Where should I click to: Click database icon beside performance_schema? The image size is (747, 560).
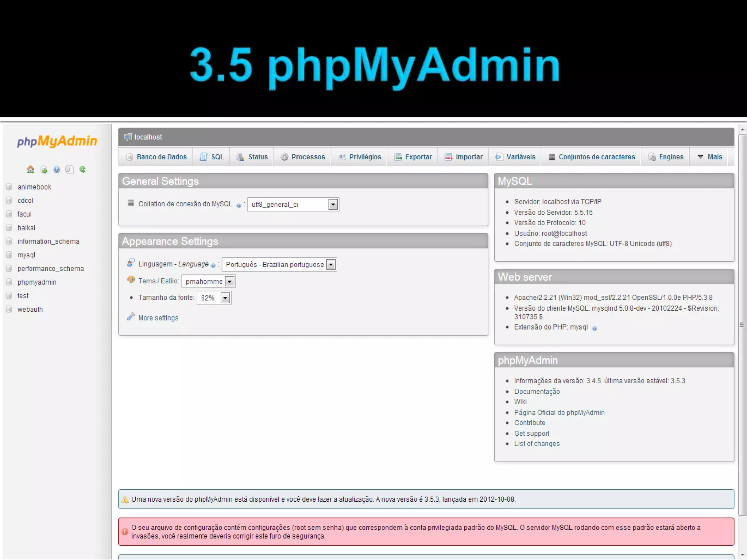pyautogui.click(x=9, y=268)
